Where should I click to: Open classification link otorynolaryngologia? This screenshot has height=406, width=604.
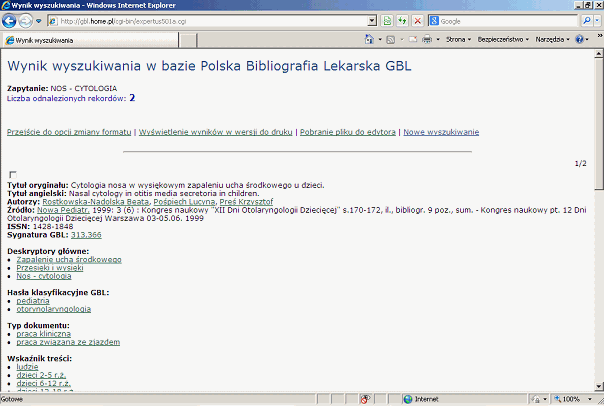54,309
